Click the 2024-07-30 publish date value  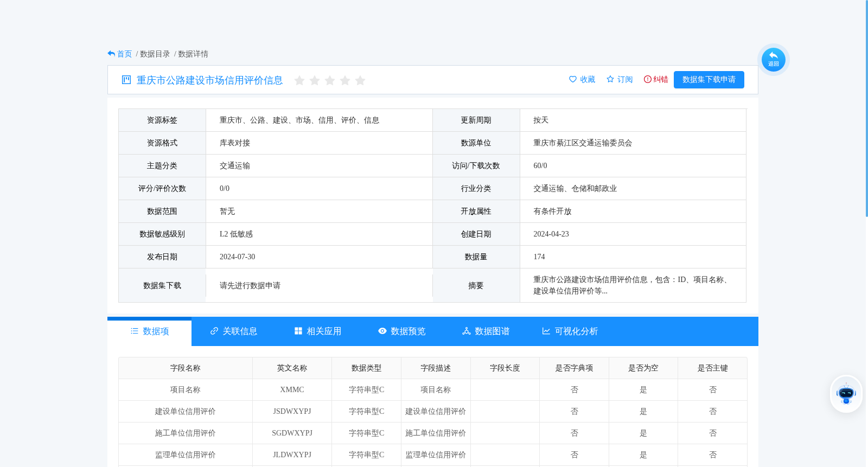click(237, 257)
